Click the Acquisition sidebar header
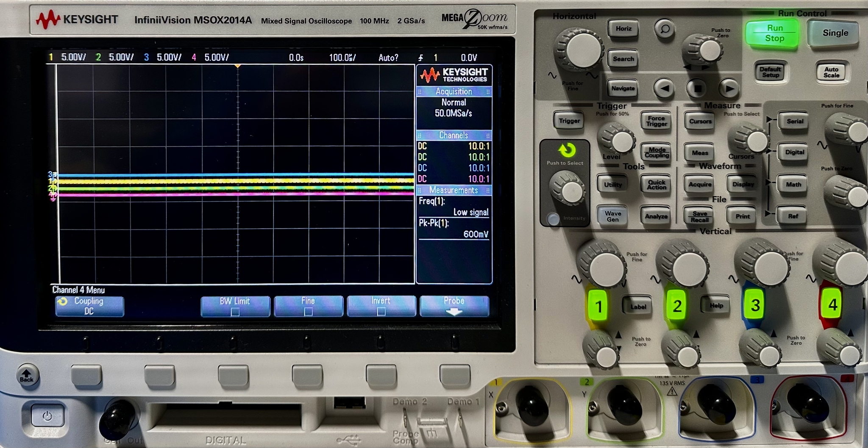This screenshot has height=448, width=868. point(454,91)
